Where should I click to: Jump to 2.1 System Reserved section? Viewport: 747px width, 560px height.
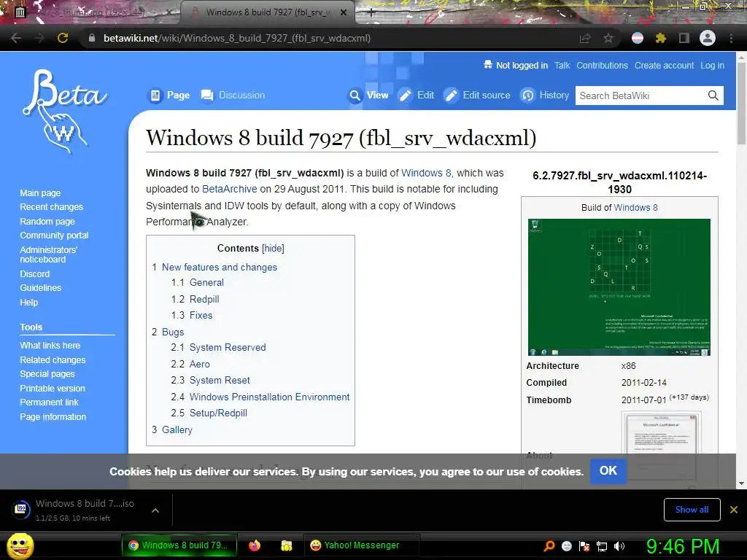[x=228, y=348]
